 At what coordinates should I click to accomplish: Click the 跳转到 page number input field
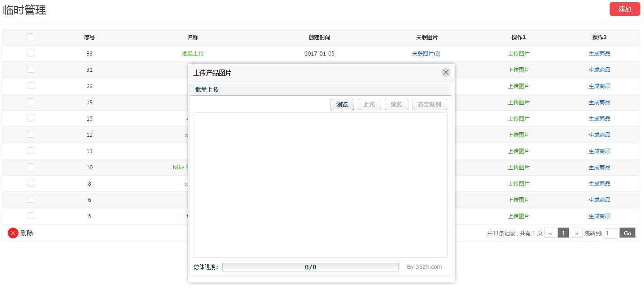(611, 233)
